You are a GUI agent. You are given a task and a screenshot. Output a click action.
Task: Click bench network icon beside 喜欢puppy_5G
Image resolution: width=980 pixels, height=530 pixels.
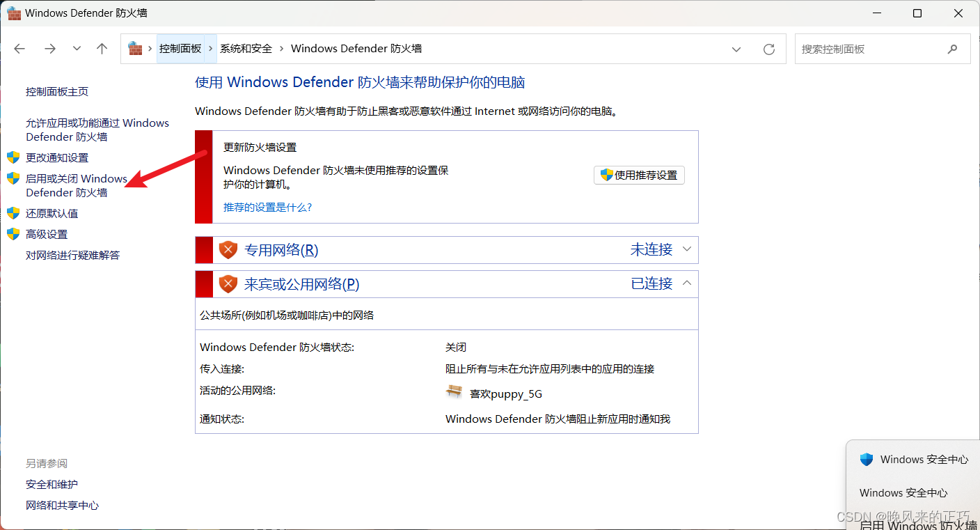[x=454, y=392]
